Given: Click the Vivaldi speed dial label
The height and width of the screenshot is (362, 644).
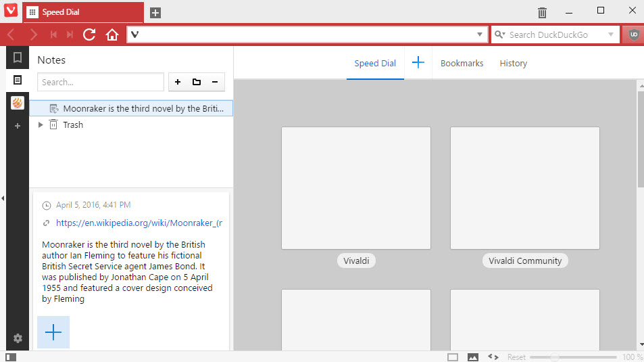Looking at the screenshot, I should (x=356, y=261).
